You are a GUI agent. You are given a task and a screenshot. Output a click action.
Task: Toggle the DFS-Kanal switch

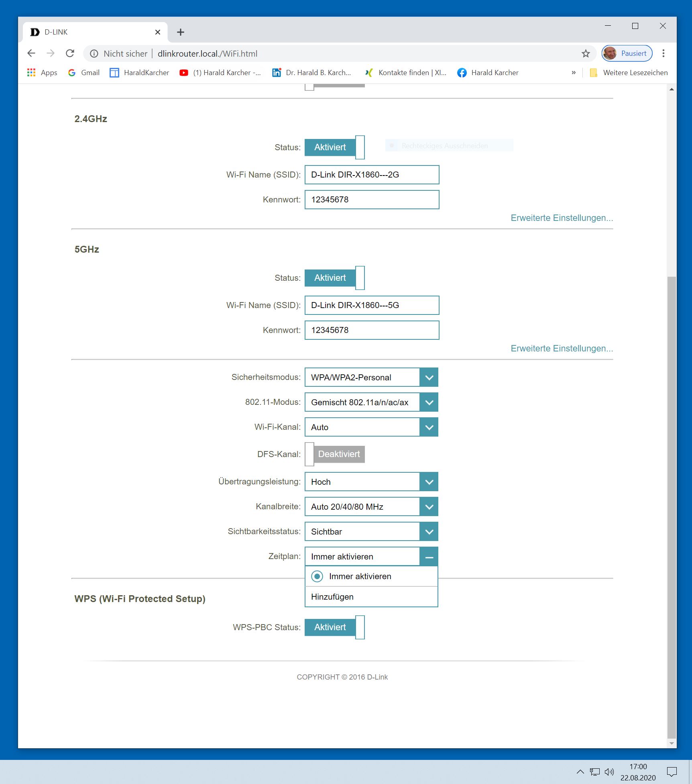point(335,454)
